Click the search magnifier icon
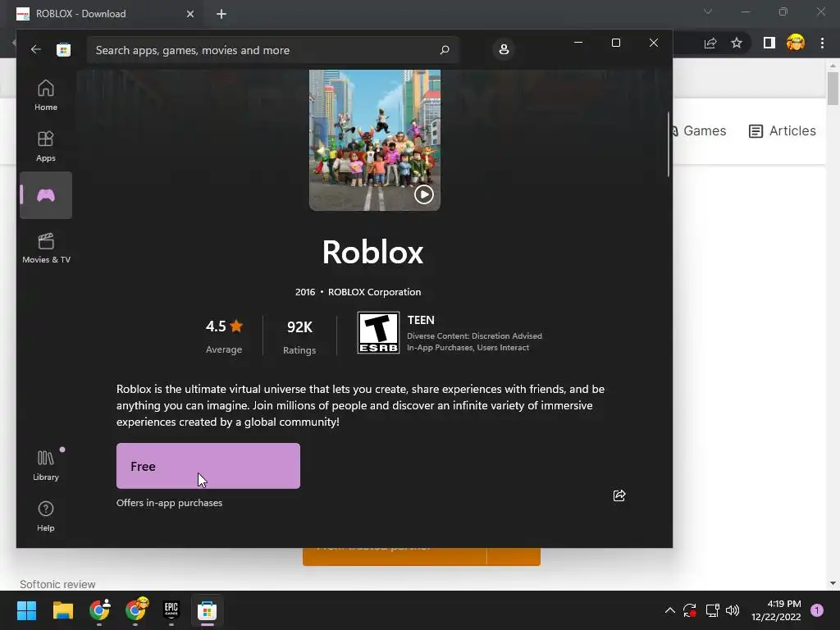Screen dimensions: 840x630 444,50
